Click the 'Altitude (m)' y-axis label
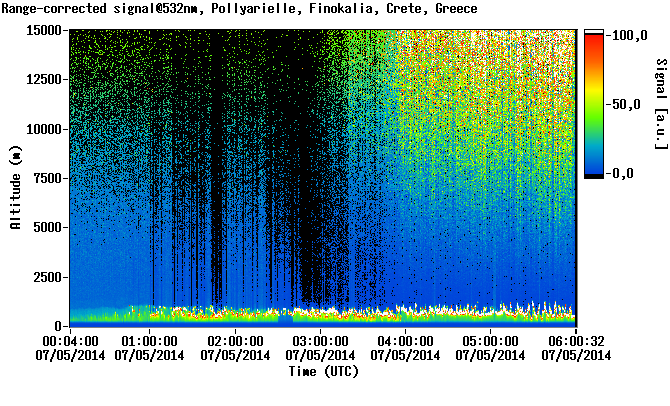The image size is (670, 406). (16, 186)
